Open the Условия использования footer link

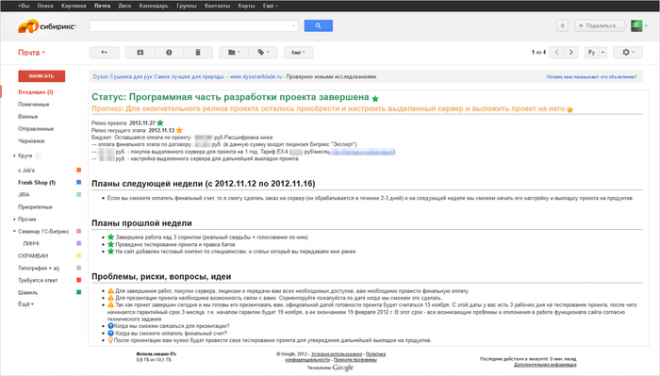click(336, 354)
